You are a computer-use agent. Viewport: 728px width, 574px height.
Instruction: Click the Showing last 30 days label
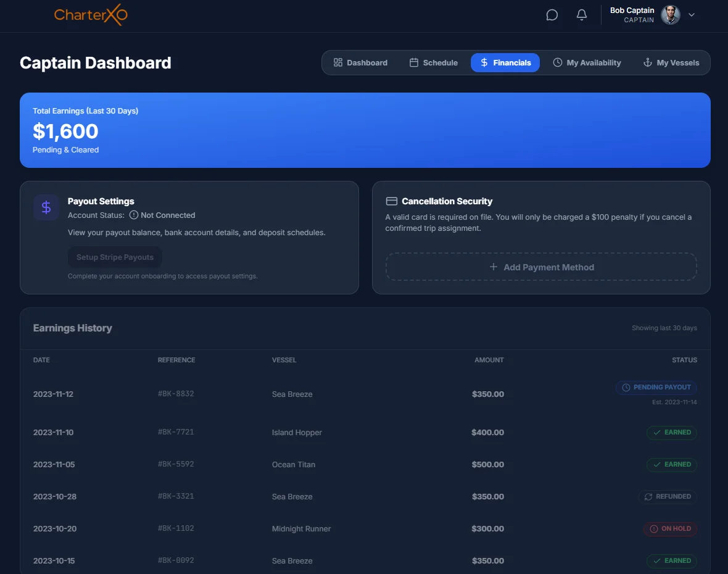[664, 328]
